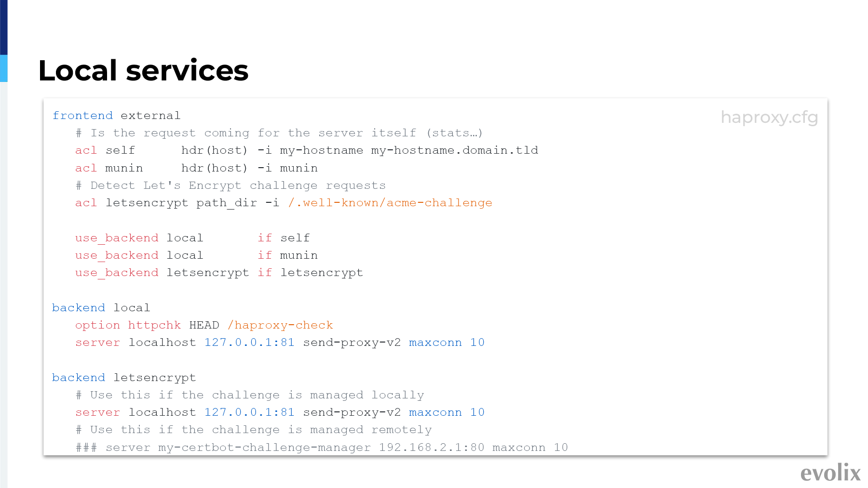Viewport: 868px width, 488px height.
Task: Click the my-certbot-challenge-manager server line
Action: (322, 448)
